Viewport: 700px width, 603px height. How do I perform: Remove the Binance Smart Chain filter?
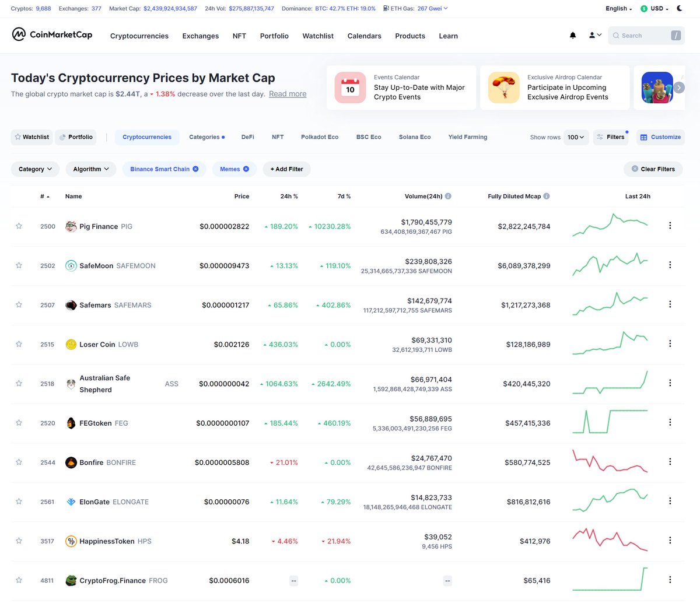click(195, 169)
